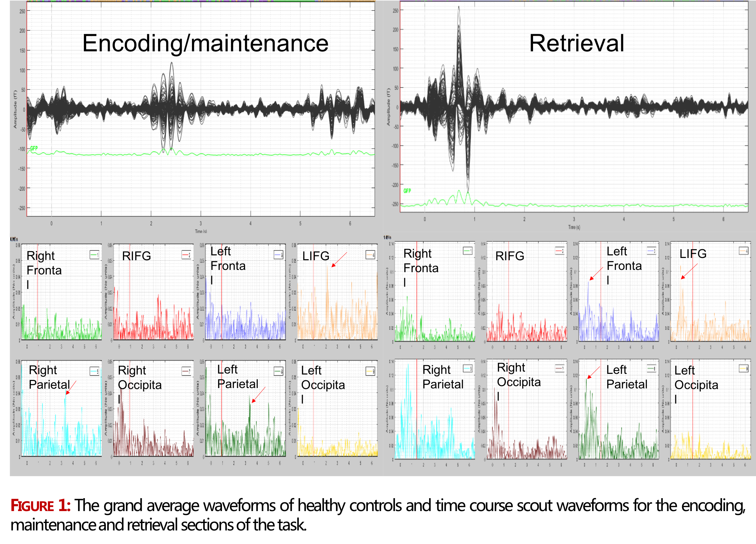Click red arrow in retrieval Left Frontal plot
The height and width of the screenshot is (544, 756).
pyautogui.click(x=596, y=273)
